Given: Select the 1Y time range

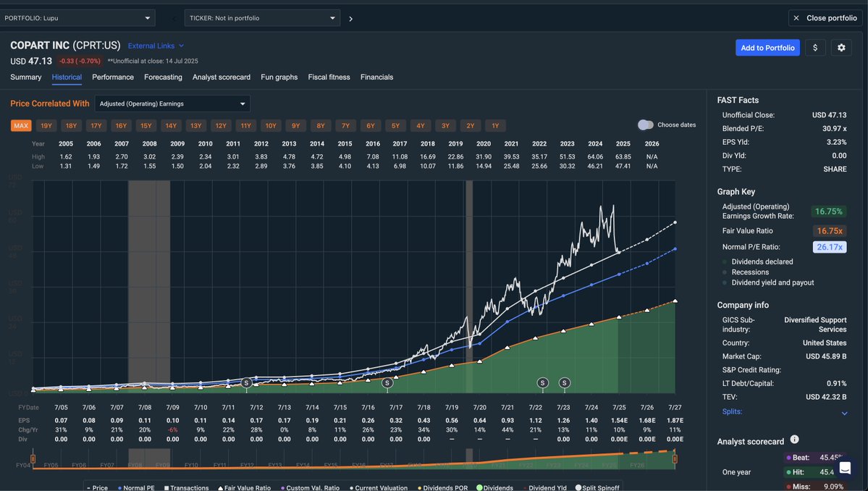Looking at the screenshot, I should pos(495,126).
